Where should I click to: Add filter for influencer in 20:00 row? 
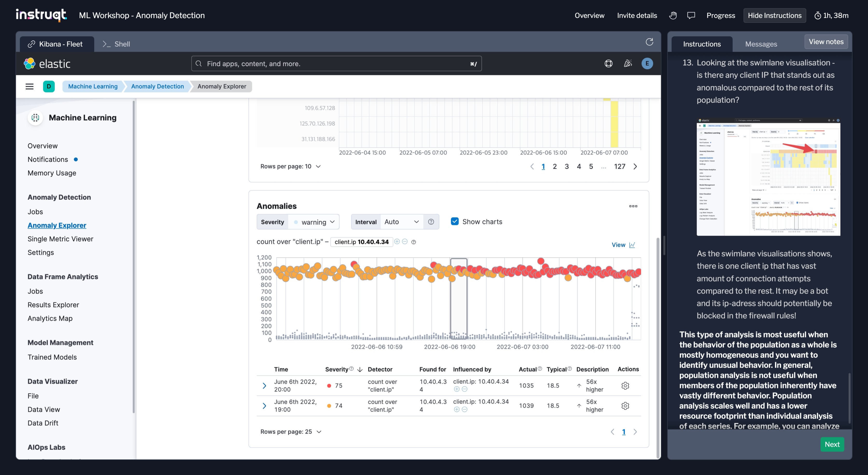(x=457, y=389)
